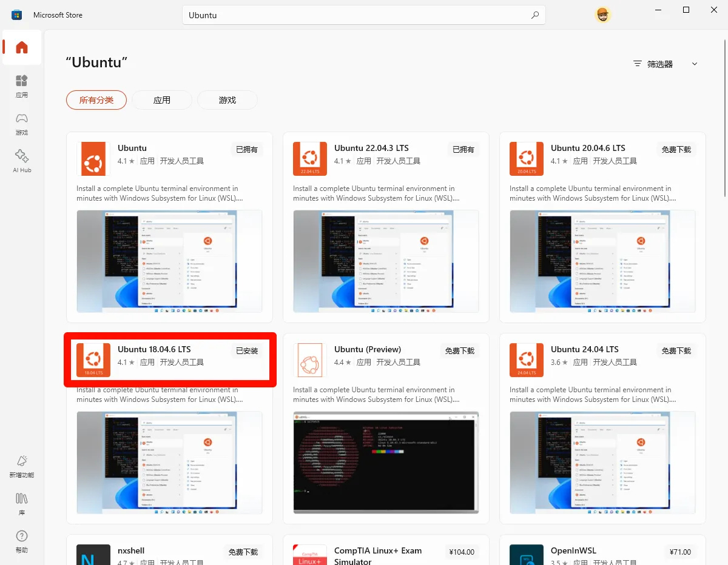Screen dimensions: 728x565
Task: Click the Ubuntu 22.04.3 LTS app icon
Action: pos(310,159)
